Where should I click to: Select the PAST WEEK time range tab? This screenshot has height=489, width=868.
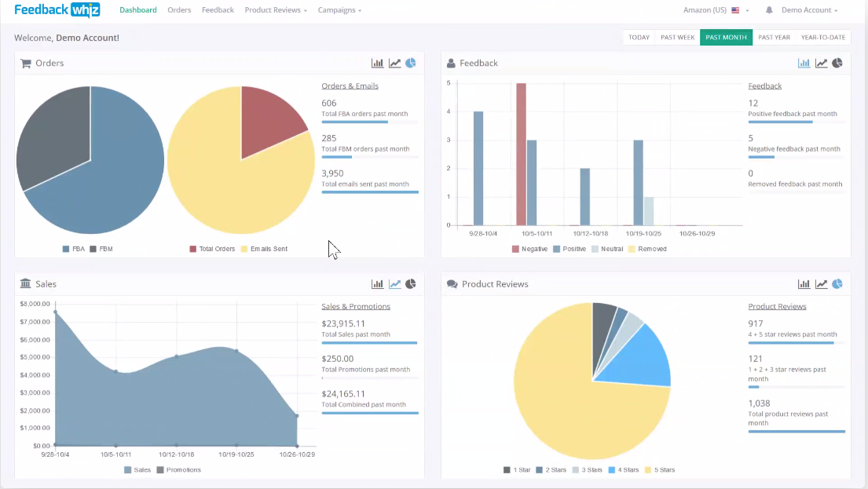pos(678,37)
